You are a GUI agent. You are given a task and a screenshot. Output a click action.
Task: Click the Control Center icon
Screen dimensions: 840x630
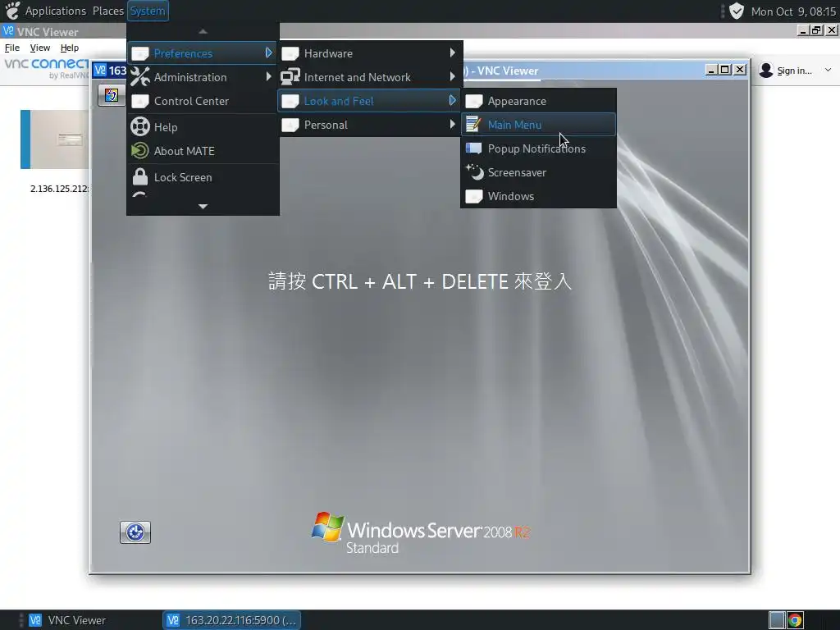[x=140, y=101]
